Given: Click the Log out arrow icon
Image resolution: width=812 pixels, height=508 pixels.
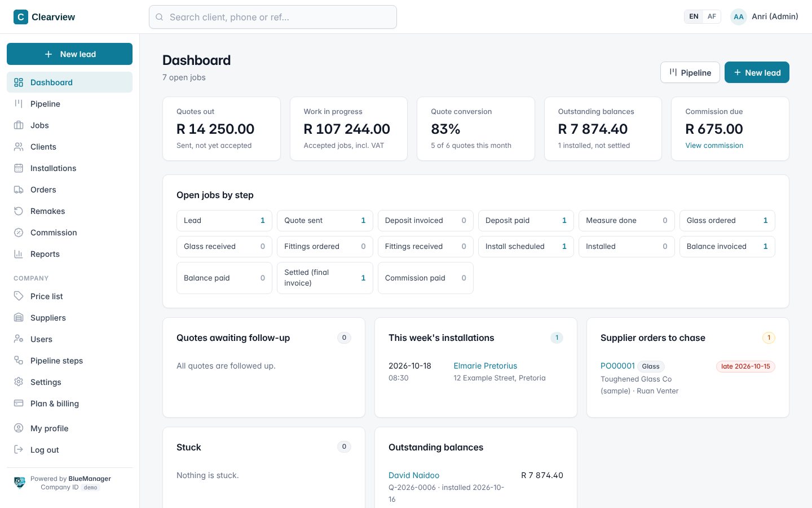Looking at the screenshot, I should click(x=19, y=450).
